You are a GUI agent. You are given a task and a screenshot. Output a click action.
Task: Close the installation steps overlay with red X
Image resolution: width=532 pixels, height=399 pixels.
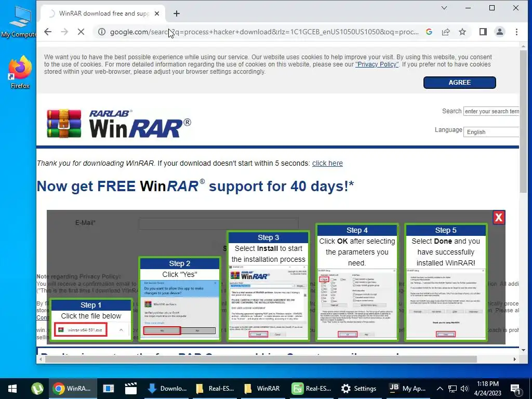(498, 218)
